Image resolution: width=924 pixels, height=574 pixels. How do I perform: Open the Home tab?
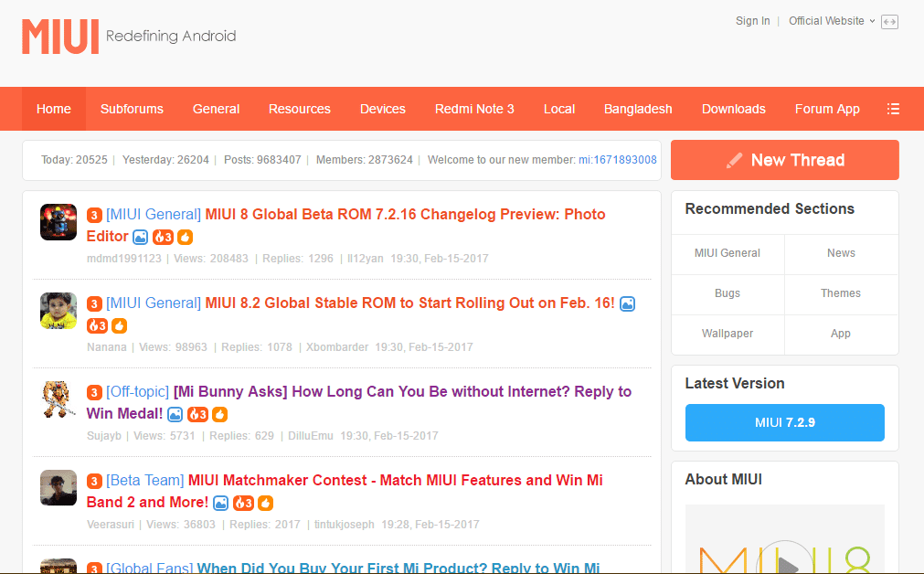(54, 109)
